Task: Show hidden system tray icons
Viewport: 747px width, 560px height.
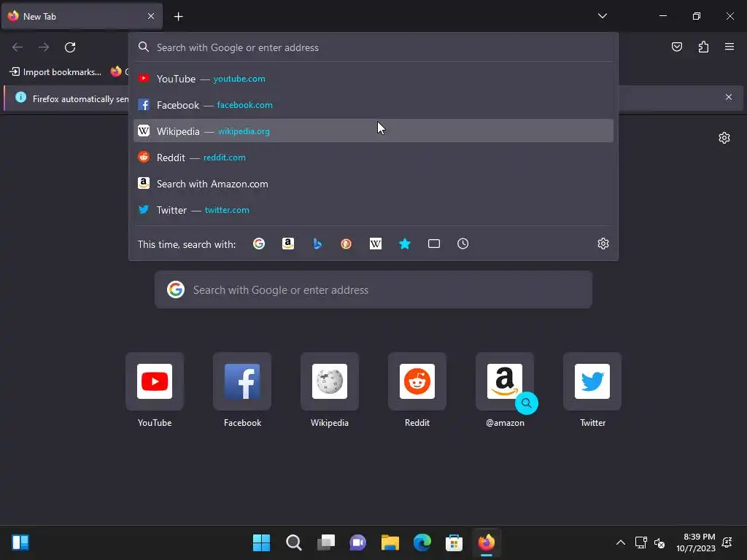Action: point(620,542)
